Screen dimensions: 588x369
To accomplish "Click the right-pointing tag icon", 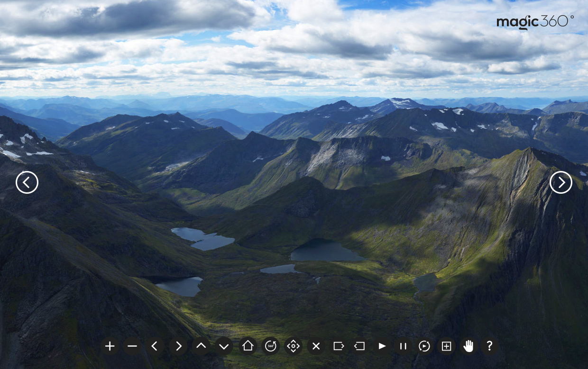I will (339, 346).
